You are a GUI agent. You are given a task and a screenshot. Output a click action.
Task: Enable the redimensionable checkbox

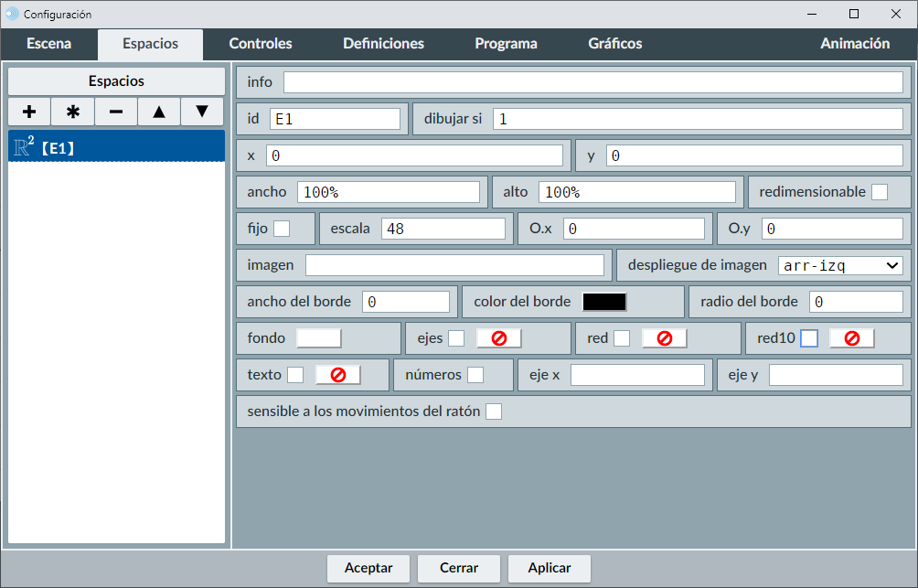(879, 192)
